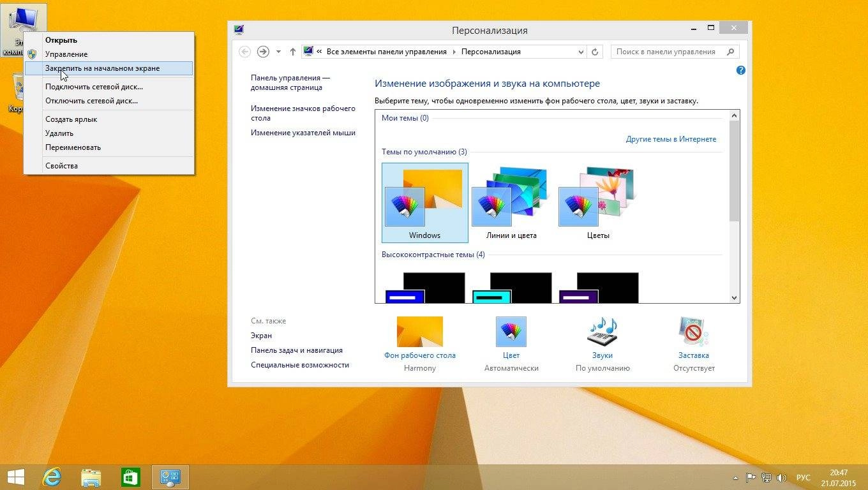This screenshot has width=868, height=490.
Task: Choose Закрепить на начальном экране
Action: tap(108, 68)
